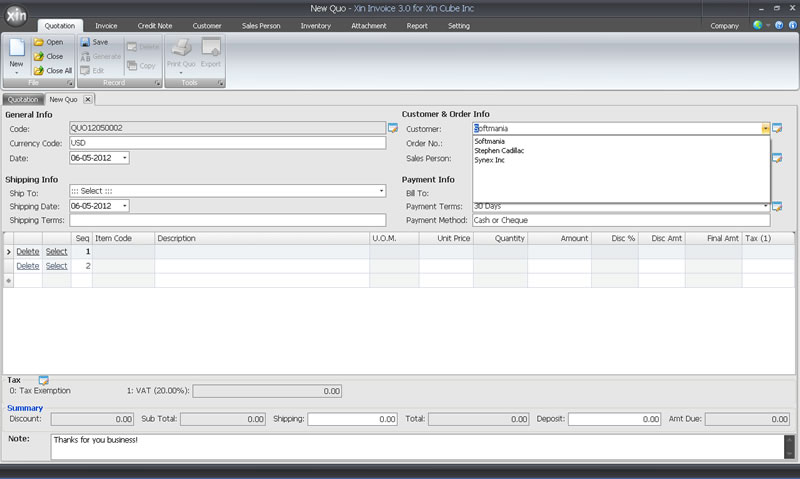The image size is (800, 479).
Task: Click the Print Quo printer icon
Action: pos(181,47)
